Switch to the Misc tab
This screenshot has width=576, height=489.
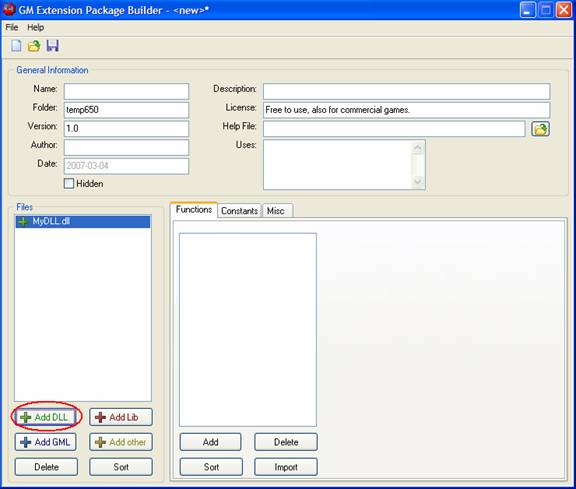pyautogui.click(x=277, y=211)
